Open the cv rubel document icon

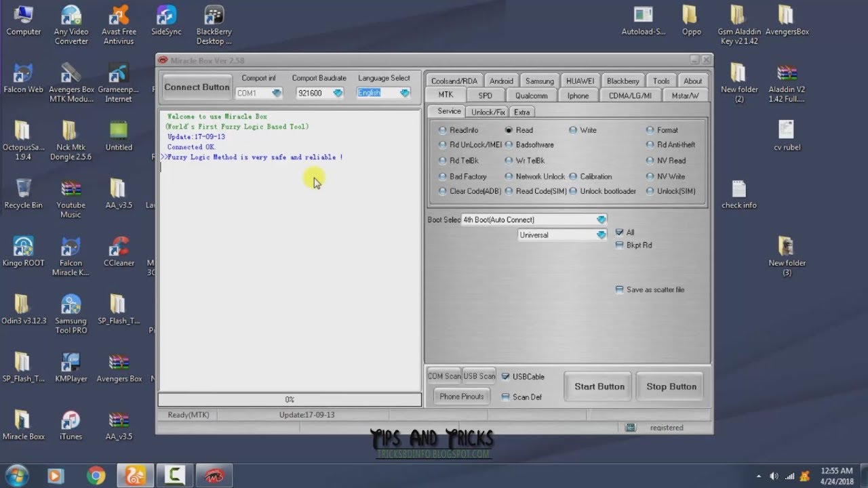[787, 136]
